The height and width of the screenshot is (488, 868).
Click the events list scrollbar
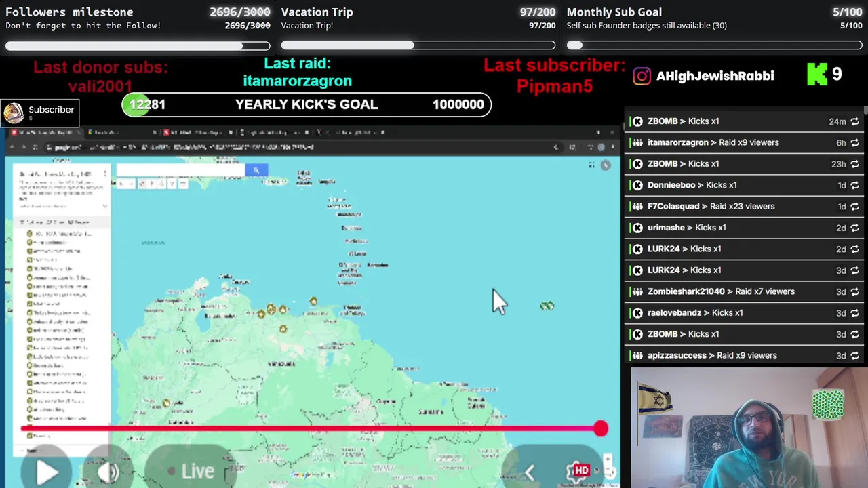pyautogui.click(x=865, y=110)
